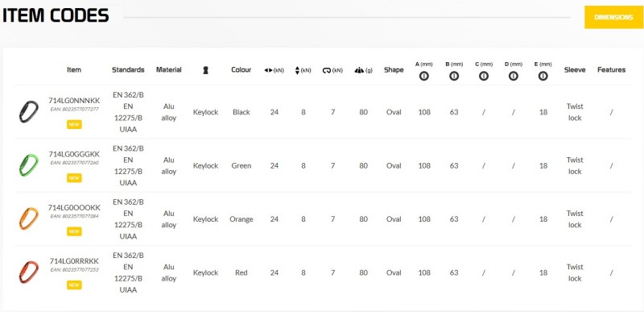Open the orange carabiner thumbnail
Screen dimensions: 644x312
28,218
